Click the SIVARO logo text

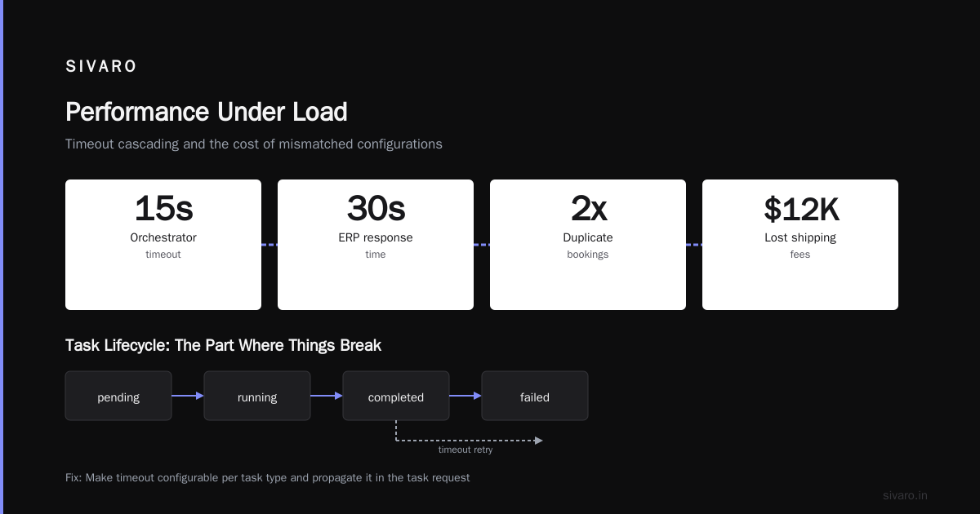coord(101,67)
